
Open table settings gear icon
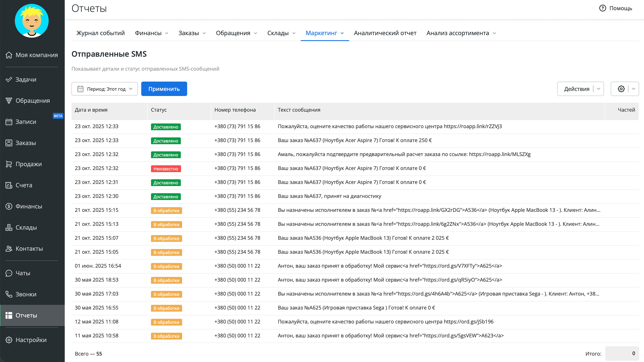click(621, 89)
